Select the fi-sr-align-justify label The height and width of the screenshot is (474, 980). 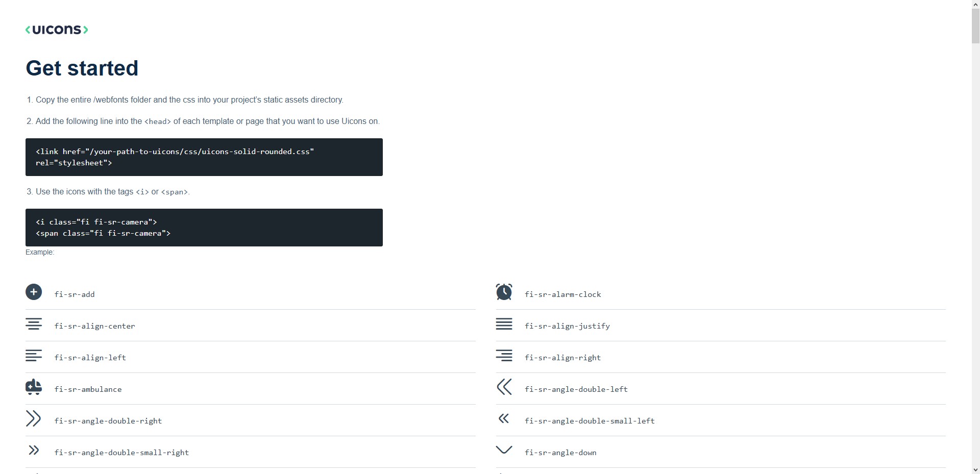567,326
